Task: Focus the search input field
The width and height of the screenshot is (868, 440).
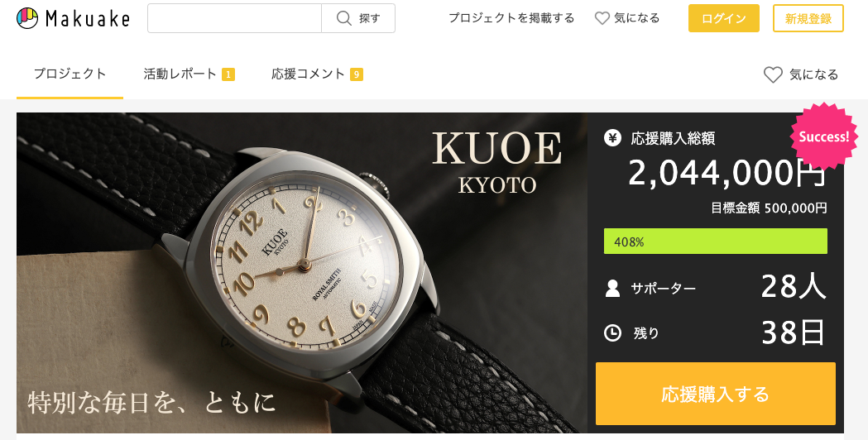Action: tap(235, 18)
